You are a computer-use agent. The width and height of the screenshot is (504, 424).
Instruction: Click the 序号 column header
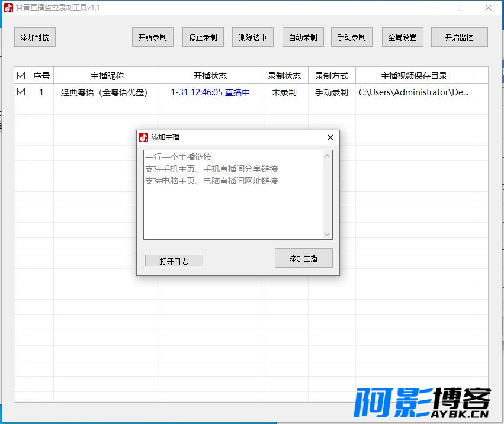pyautogui.click(x=41, y=76)
